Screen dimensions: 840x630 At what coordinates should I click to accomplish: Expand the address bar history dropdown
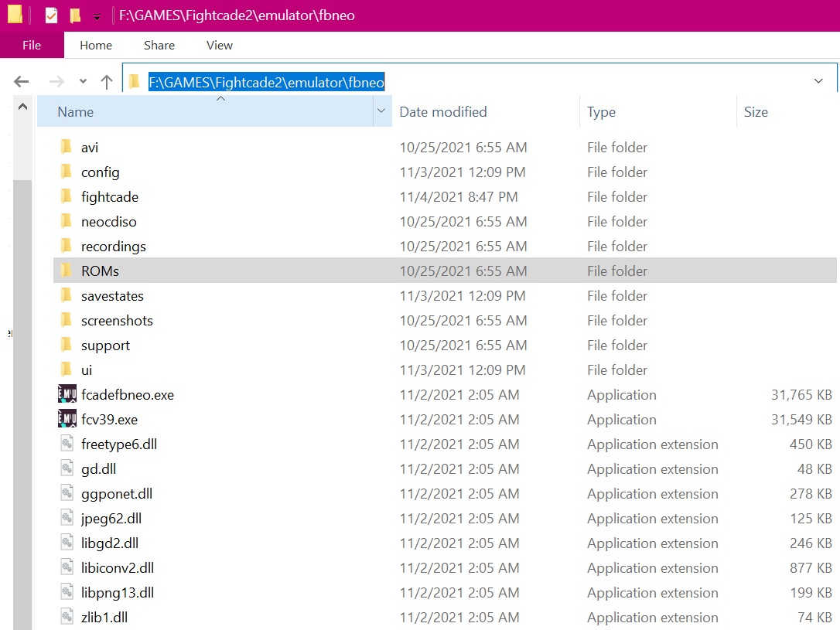(x=818, y=81)
